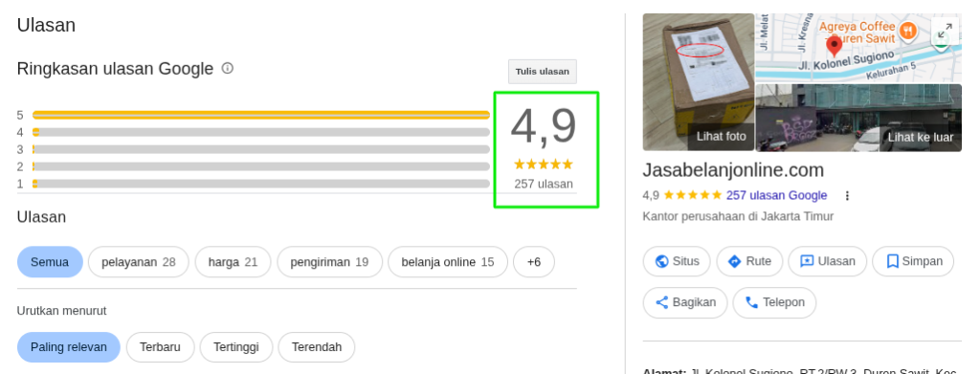Click the five-star rating bar
Image resolution: width=980 pixels, height=374 pixels.
tap(261, 115)
